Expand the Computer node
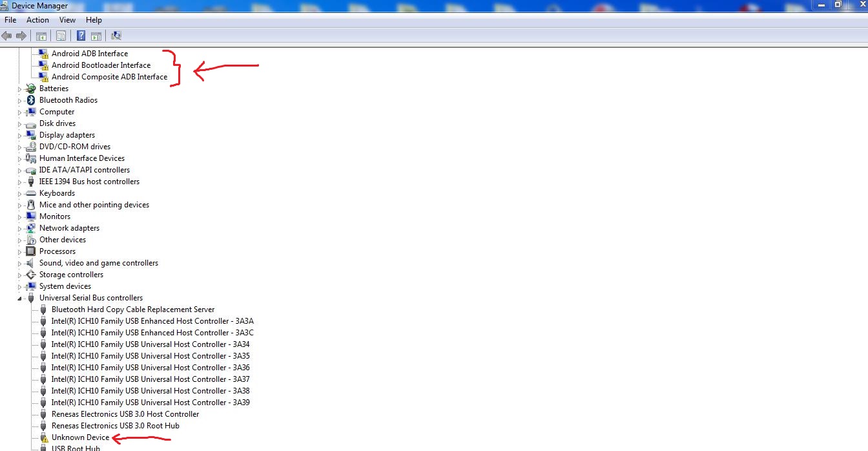 (x=19, y=112)
